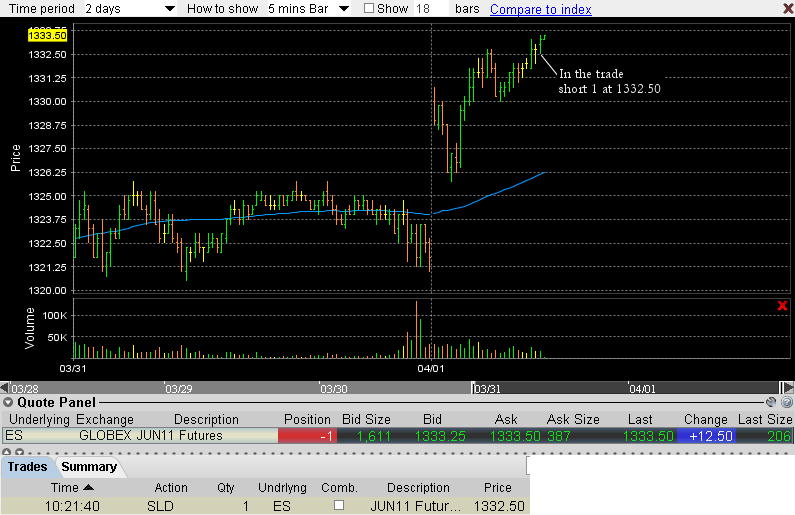
Task: Collapse the Quote Panel with its arrow icon
Action: (8, 402)
